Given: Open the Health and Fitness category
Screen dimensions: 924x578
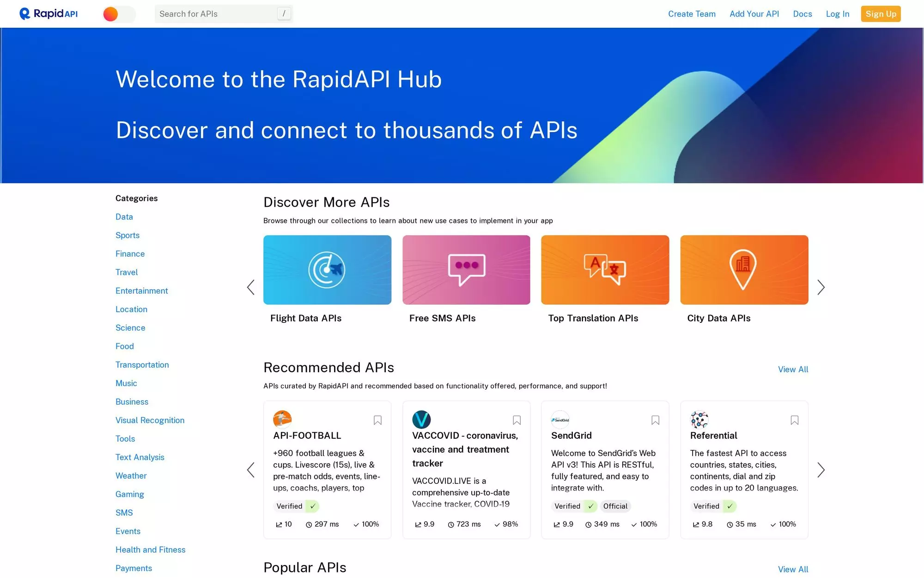Looking at the screenshot, I should (150, 550).
